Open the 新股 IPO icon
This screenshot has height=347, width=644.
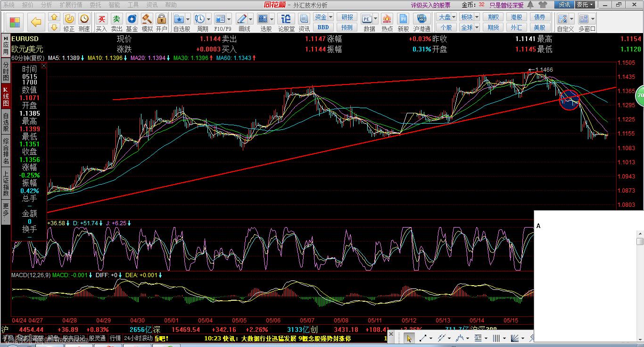(403, 19)
